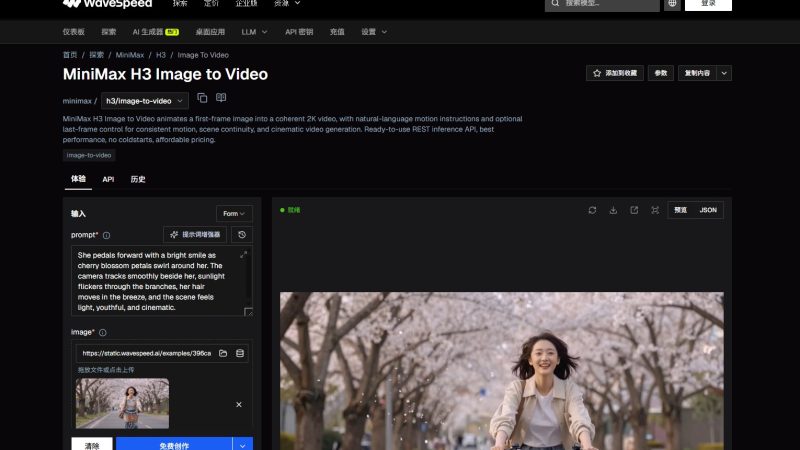Click the star icon in 添加到收藏

[x=597, y=73]
